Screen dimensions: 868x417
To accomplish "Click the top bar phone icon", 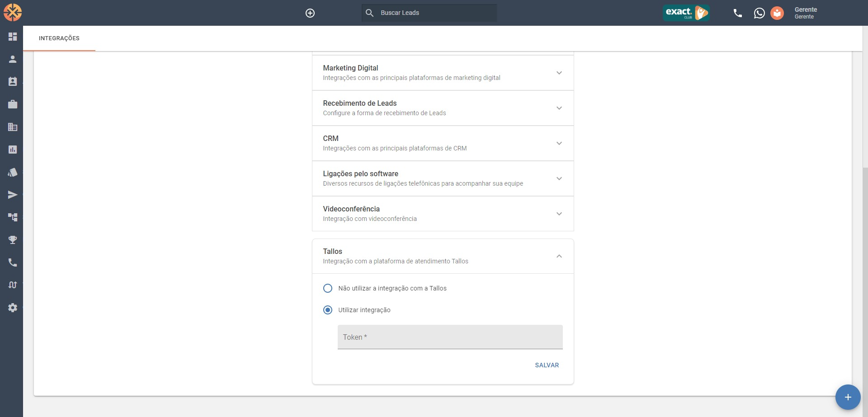I will click(738, 13).
